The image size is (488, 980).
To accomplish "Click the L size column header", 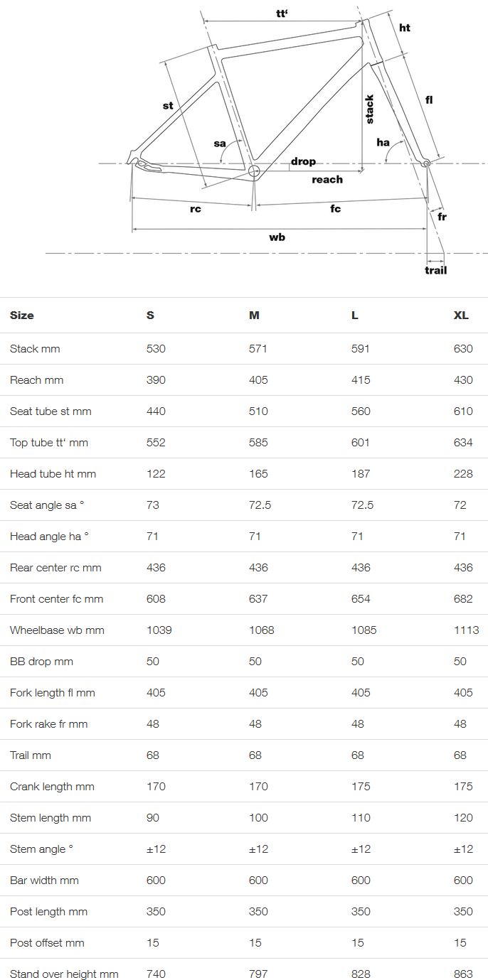I will point(355,315).
